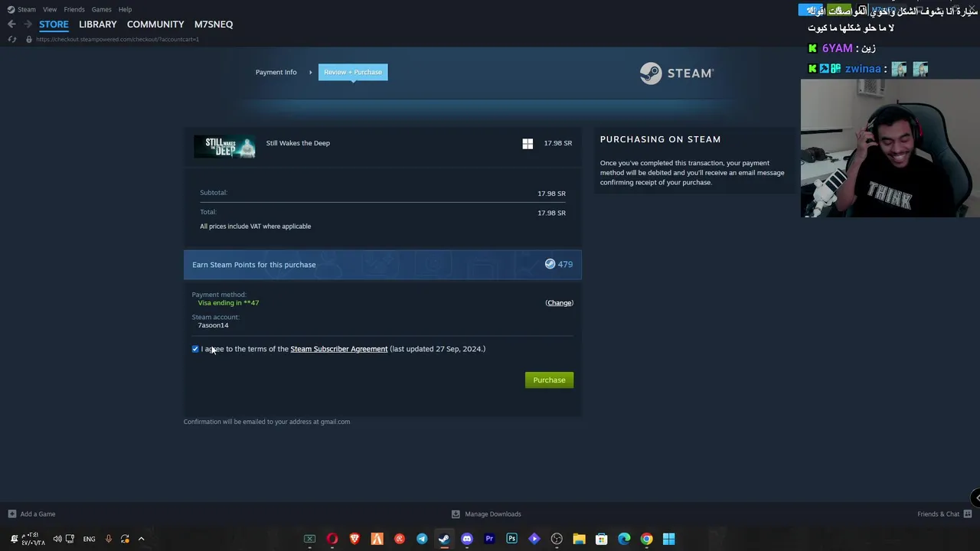Image resolution: width=980 pixels, height=551 pixels.
Task: Open the M7SNEQ profile tab
Action: coord(214,24)
